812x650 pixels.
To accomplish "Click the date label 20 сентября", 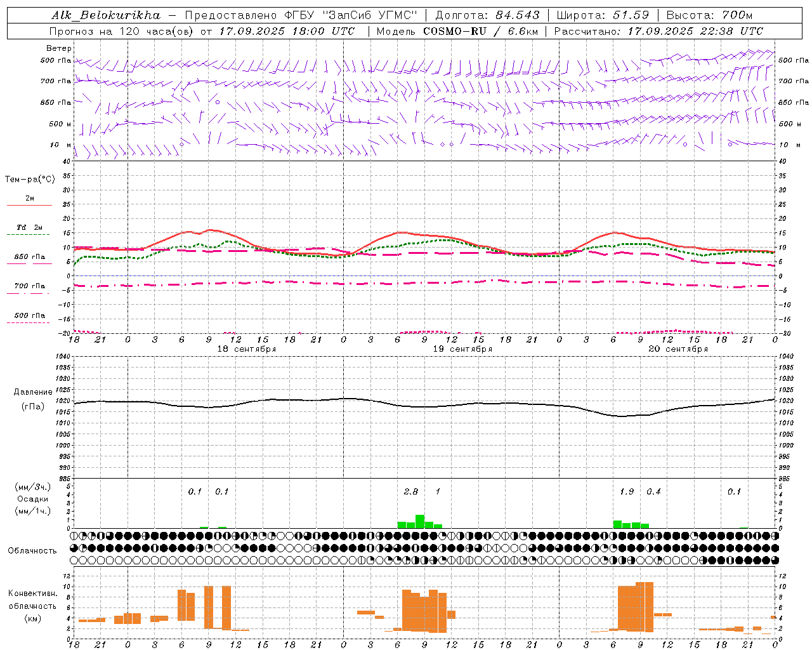I will coord(678,348).
